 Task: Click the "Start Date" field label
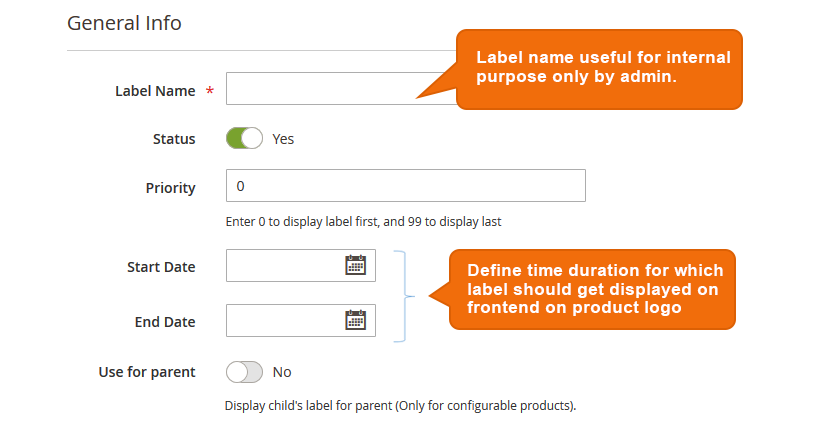point(161,267)
